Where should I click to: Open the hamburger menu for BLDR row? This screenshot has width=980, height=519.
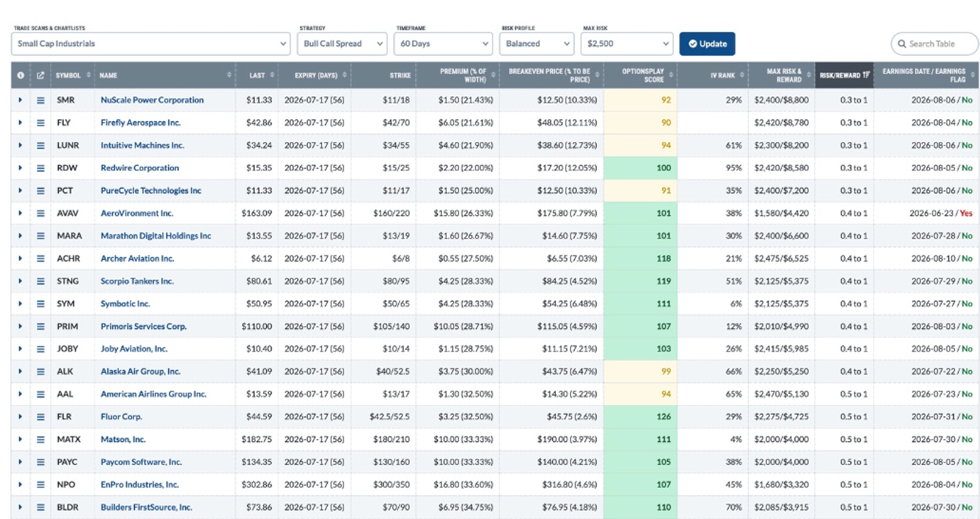pyautogui.click(x=41, y=507)
